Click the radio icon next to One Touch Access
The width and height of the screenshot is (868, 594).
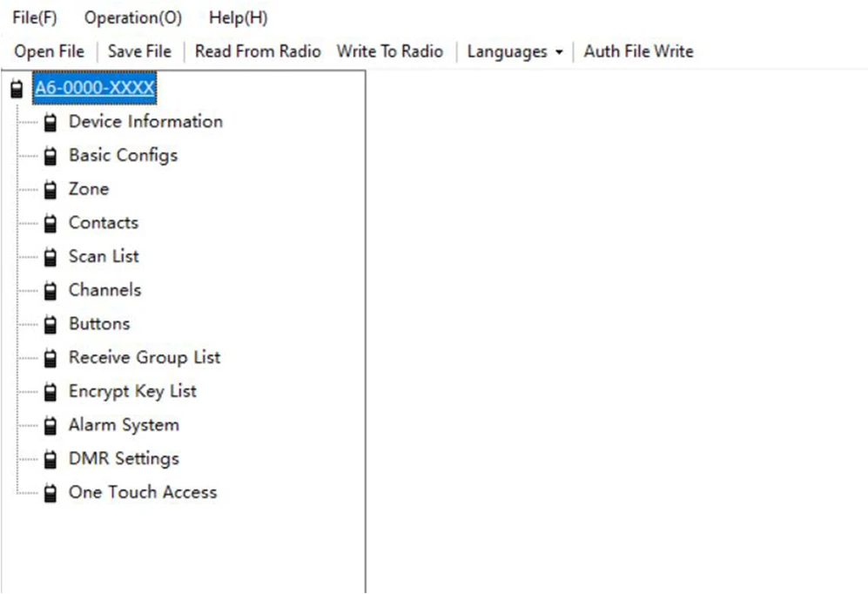(50, 493)
